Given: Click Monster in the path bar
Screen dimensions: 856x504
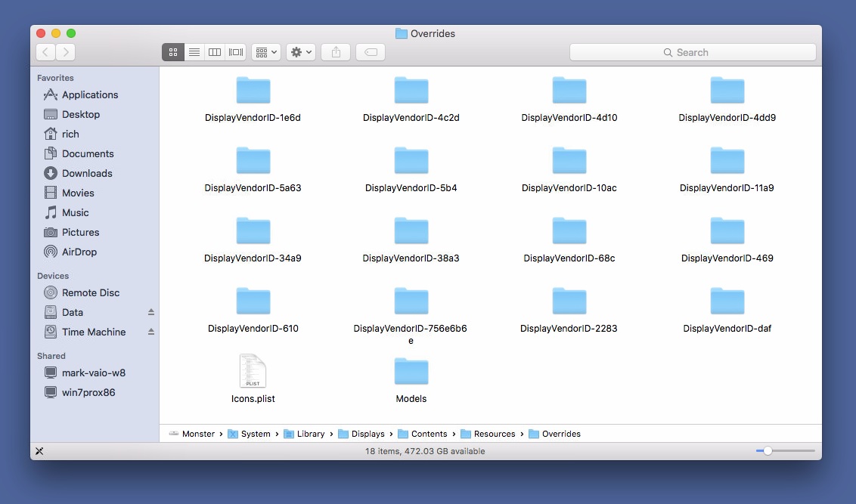Looking at the screenshot, I should coord(192,434).
